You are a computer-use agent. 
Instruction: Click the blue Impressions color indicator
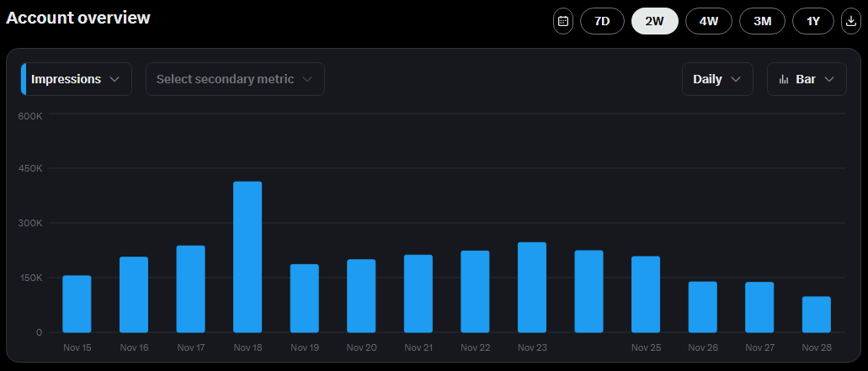pos(24,79)
